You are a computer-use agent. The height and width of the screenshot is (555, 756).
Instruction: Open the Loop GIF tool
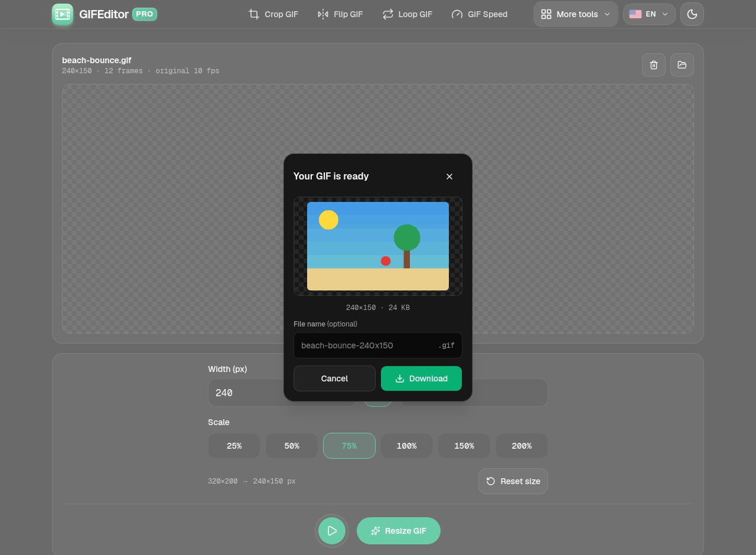(x=408, y=14)
